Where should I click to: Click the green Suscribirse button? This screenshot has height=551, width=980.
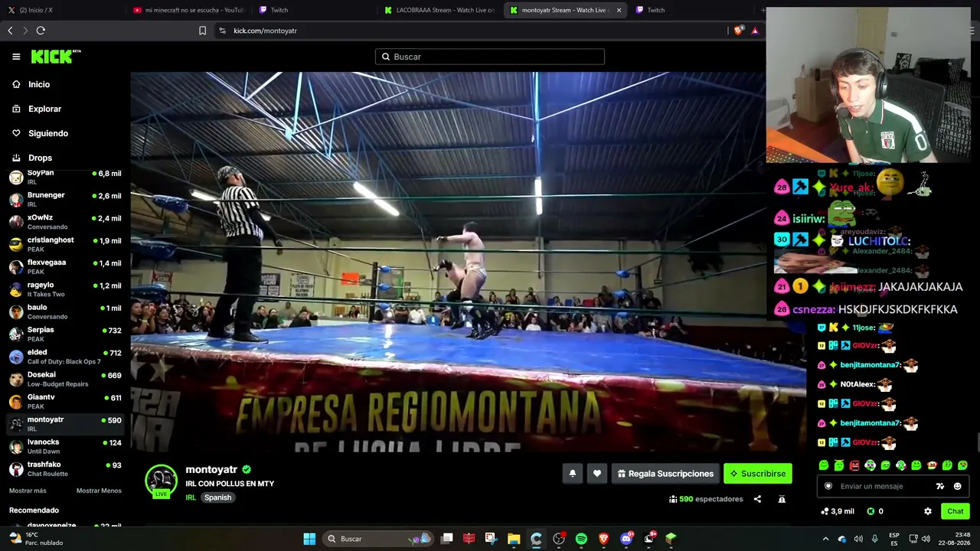[758, 474]
